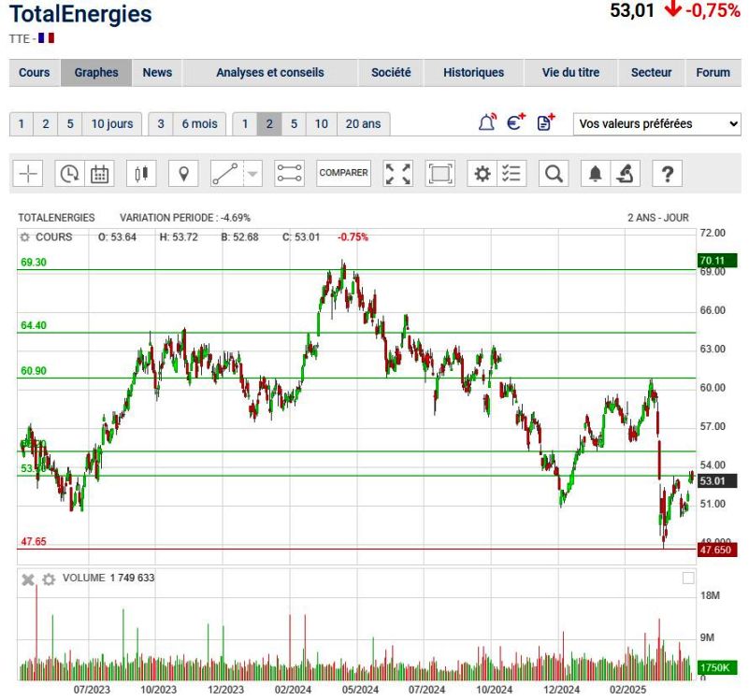Select the crosshair cursor tool

click(x=28, y=173)
